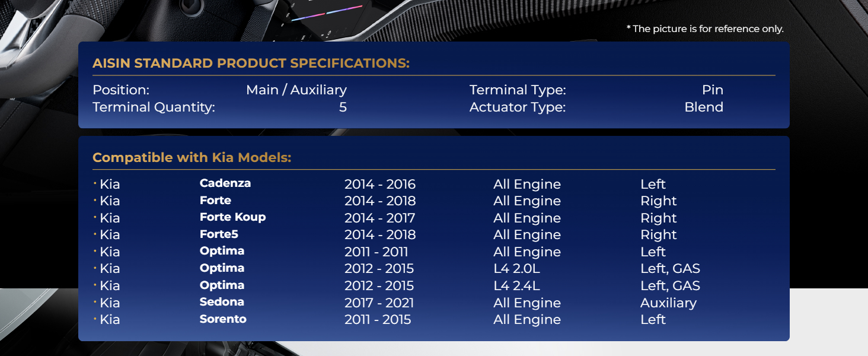Click the L4 2.0L engine entry
The height and width of the screenshot is (356, 868).
coord(516,269)
